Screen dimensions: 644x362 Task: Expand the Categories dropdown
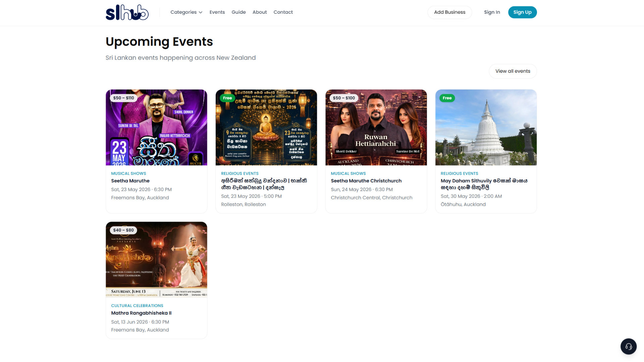point(186,12)
